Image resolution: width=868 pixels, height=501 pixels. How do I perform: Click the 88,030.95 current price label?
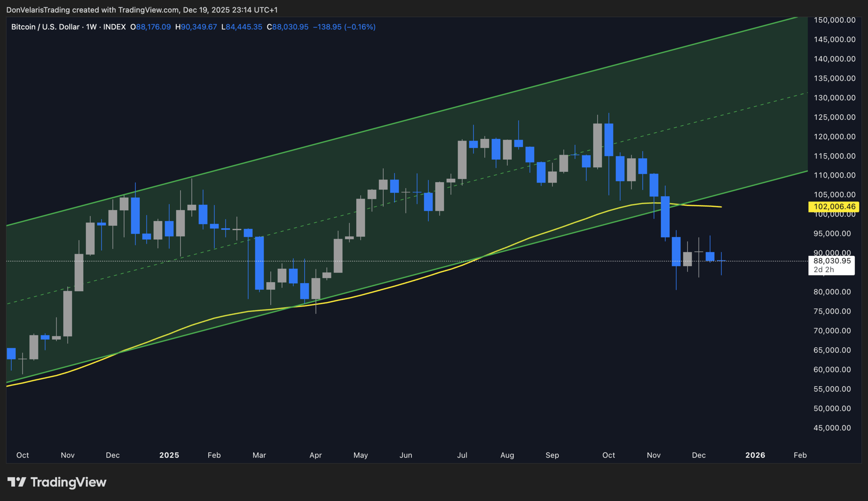832,261
